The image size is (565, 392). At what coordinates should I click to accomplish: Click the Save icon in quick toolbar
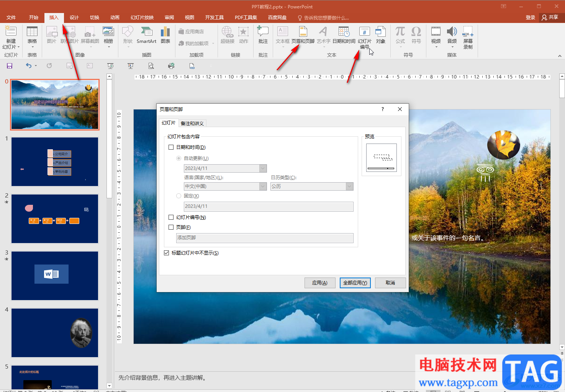(x=10, y=66)
